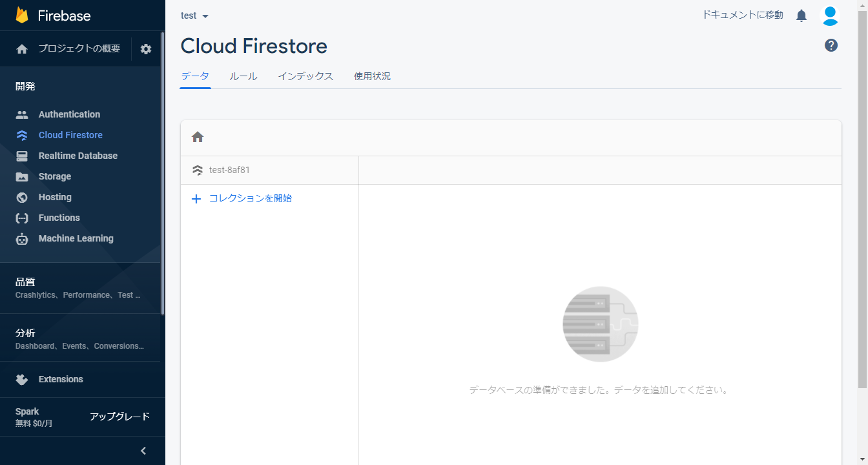Image resolution: width=868 pixels, height=465 pixels.
Task: Open the test project dropdown
Action: tap(194, 15)
